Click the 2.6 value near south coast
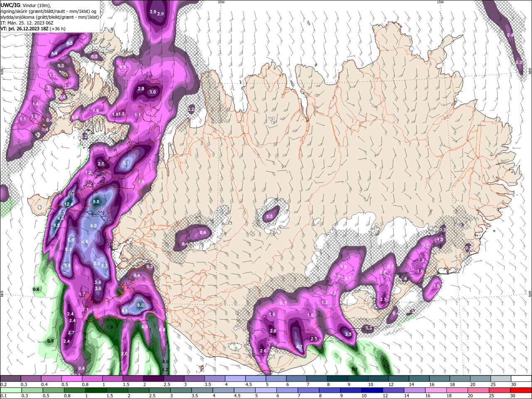 [x=263, y=351]
